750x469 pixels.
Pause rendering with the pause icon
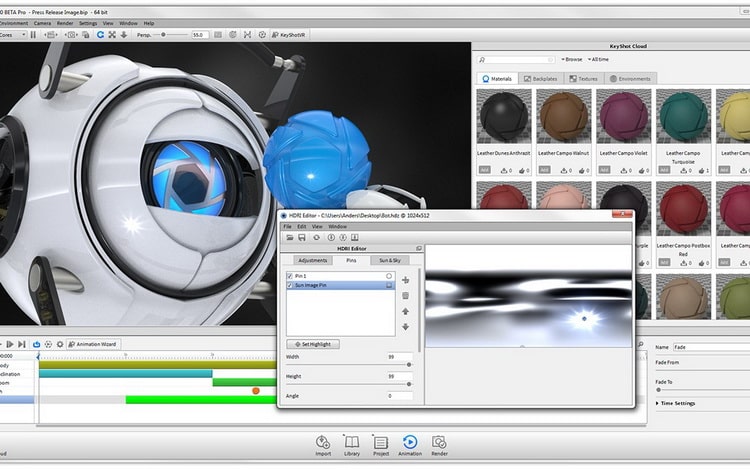(x=33, y=34)
